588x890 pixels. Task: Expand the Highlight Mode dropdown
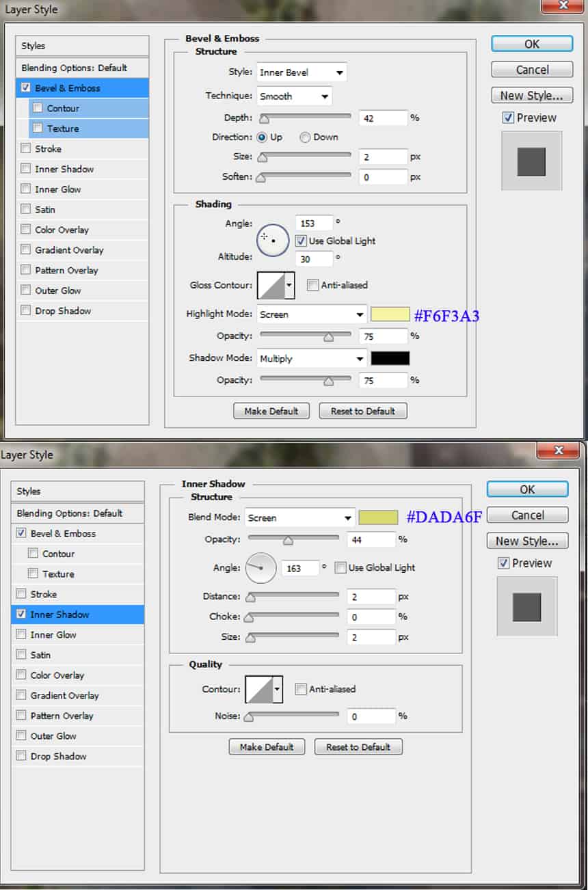[x=312, y=314]
